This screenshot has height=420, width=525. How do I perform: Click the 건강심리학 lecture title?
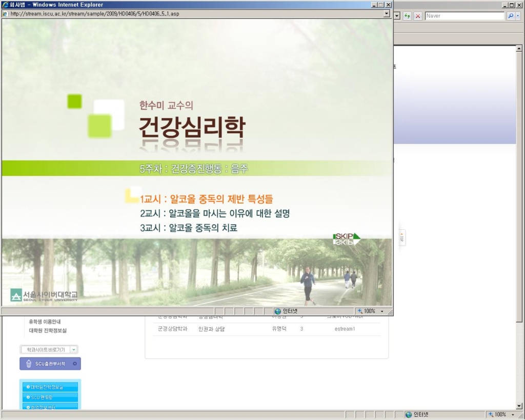point(192,127)
